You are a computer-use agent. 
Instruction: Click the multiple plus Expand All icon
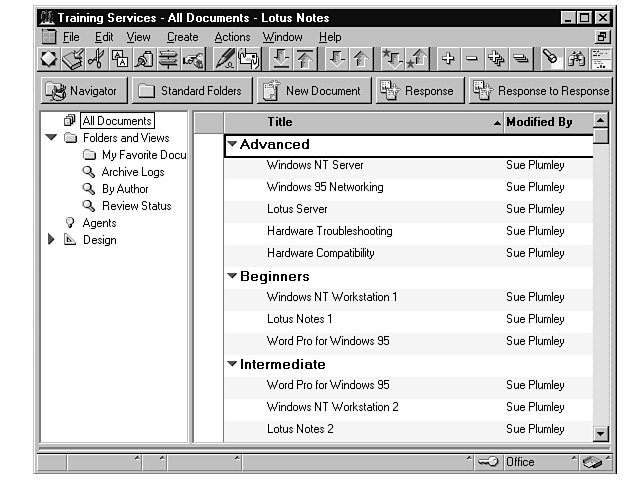[x=496, y=59]
